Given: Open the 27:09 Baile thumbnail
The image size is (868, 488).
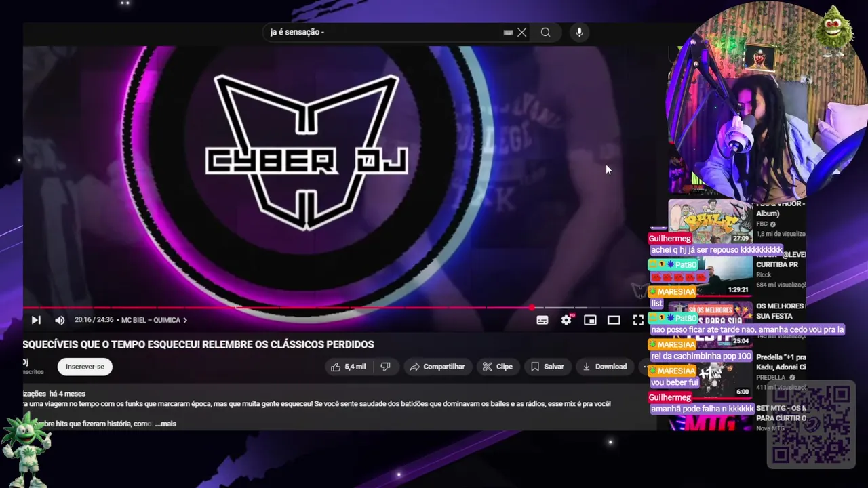Looking at the screenshot, I should tap(710, 222).
